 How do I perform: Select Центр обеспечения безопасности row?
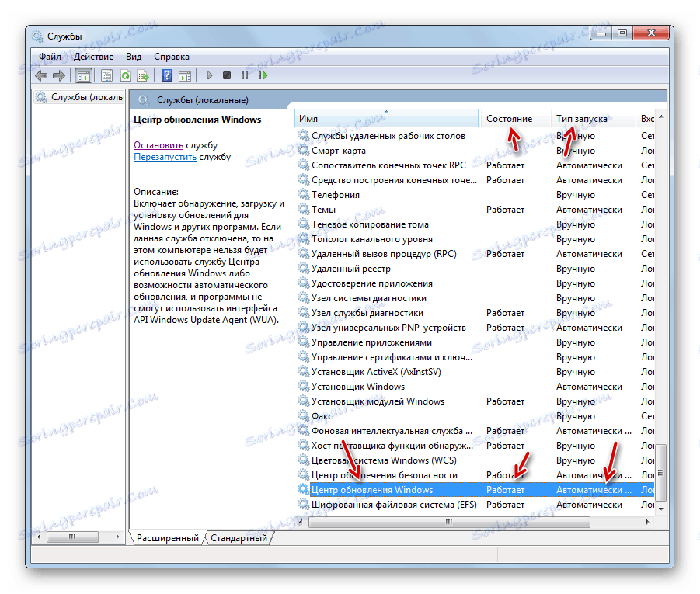click(x=475, y=475)
